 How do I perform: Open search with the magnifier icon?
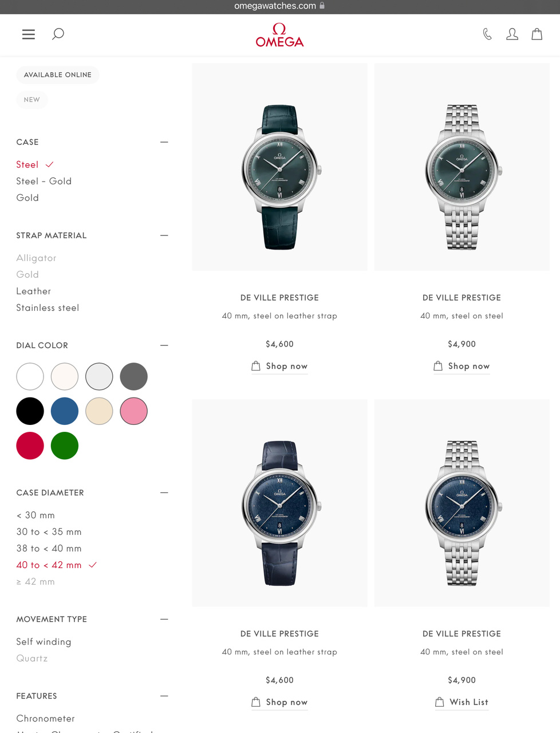click(58, 34)
